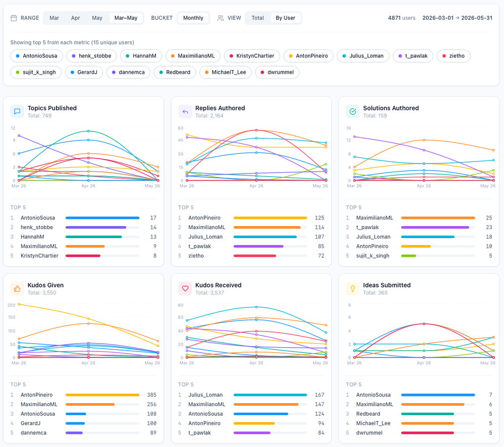504x447 pixels.
Task: Click the Total: 3,550 label
Action: click(x=42, y=293)
